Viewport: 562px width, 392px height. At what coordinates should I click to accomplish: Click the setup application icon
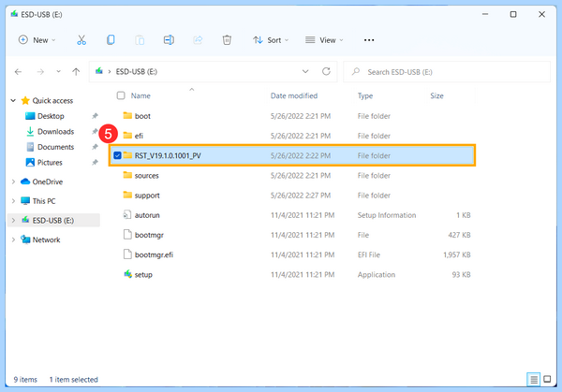(128, 274)
